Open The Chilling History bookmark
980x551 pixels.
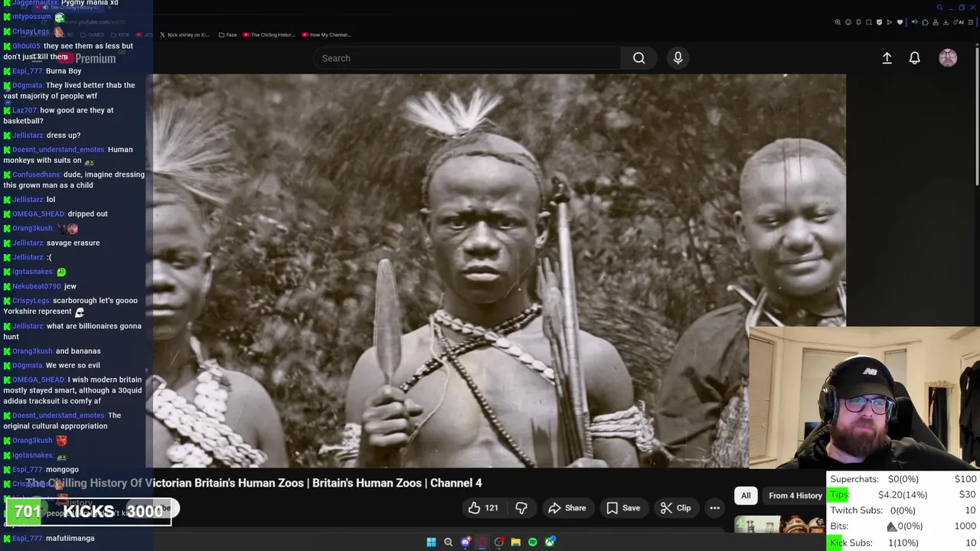click(268, 35)
